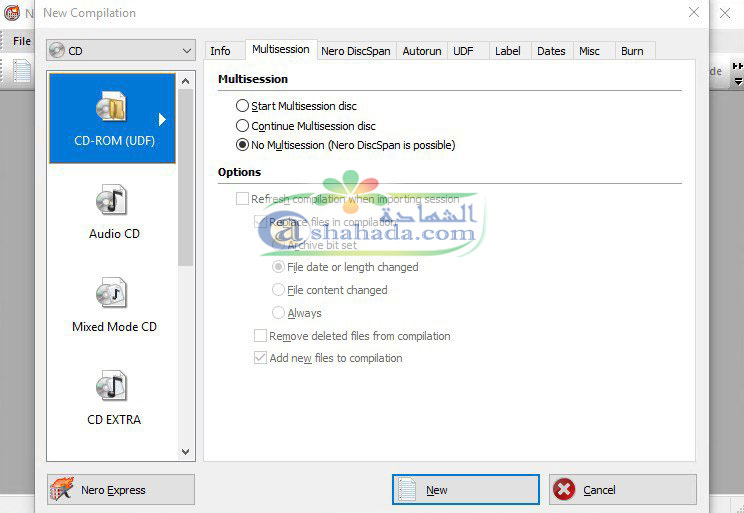744x513 pixels.
Task: Pick the Mixed Mode CD icon
Action: [x=111, y=294]
